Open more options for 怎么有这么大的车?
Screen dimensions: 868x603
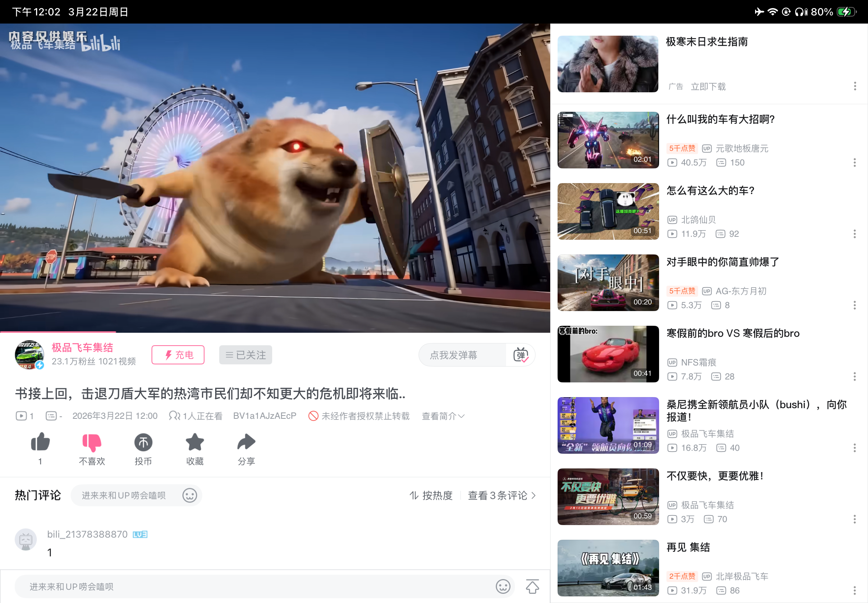(855, 234)
